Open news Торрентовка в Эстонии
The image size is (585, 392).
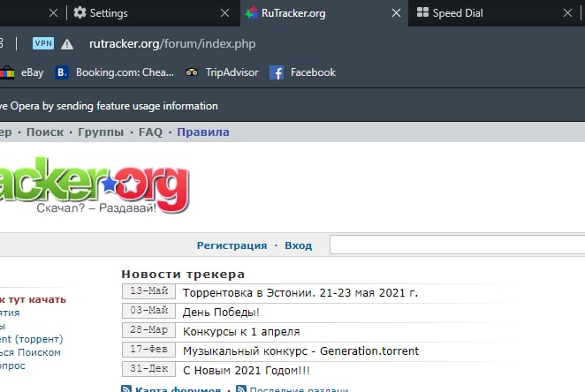pos(300,293)
